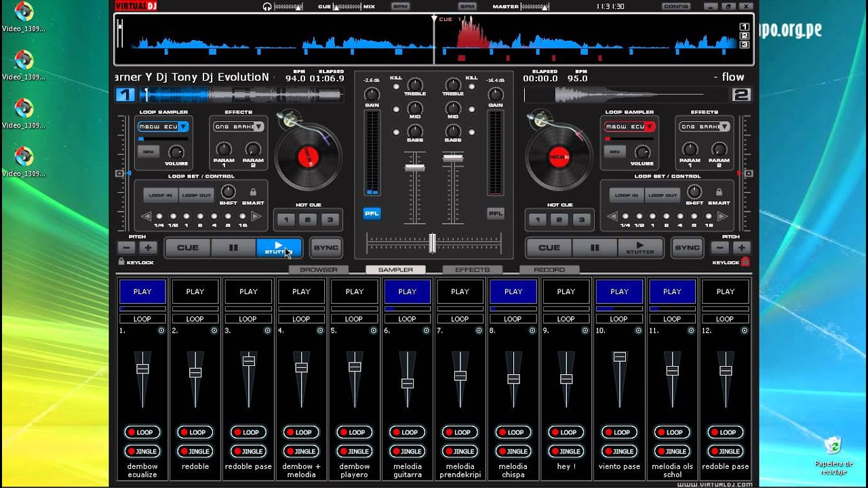
Task: Toggle deck 1 Keylock
Action: click(121, 262)
